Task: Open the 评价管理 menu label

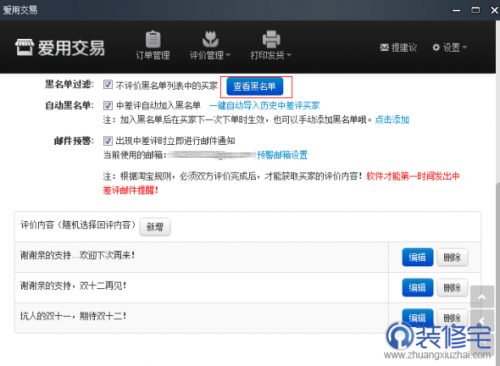Action: pyautogui.click(x=207, y=55)
